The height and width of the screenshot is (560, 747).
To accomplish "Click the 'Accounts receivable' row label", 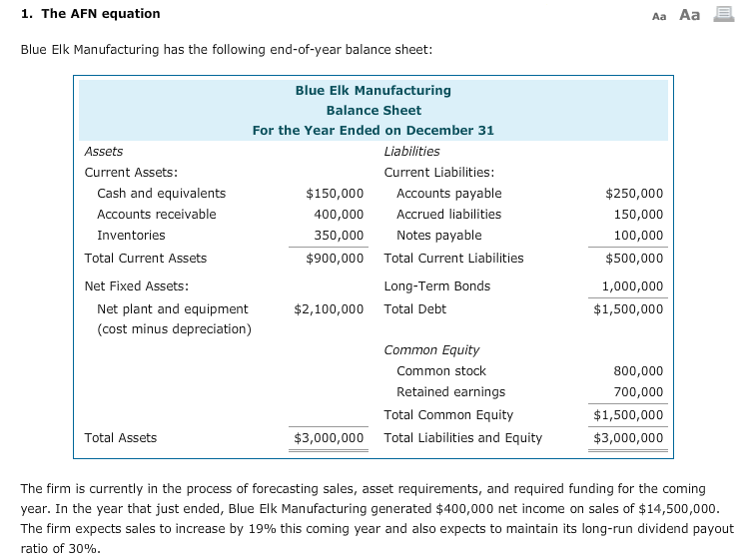I will pyautogui.click(x=156, y=215).
